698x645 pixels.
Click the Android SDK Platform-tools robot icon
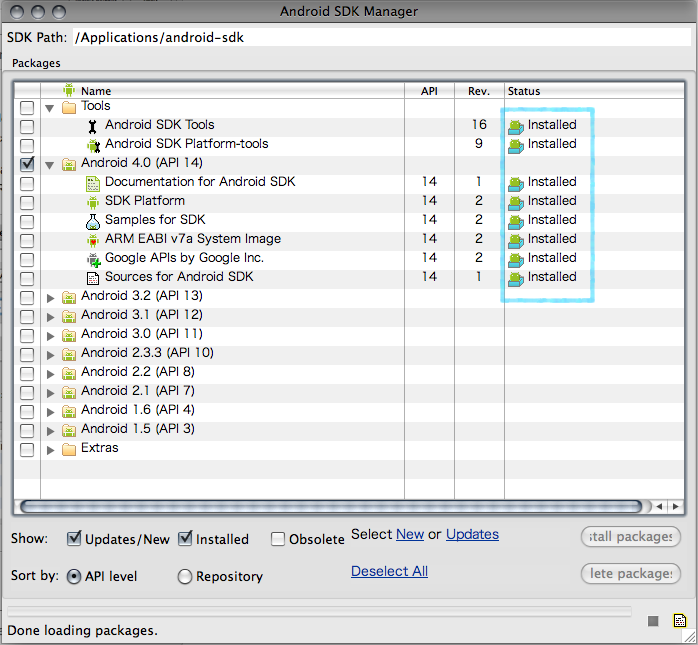[x=93, y=146]
